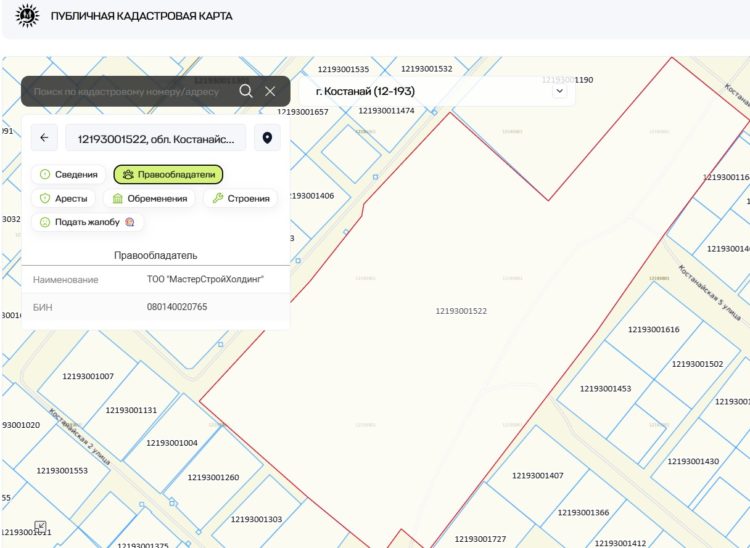Image resolution: width=750 pixels, height=548 pixels.
Task: Open the Сведения tab
Action: pos(68,174)
